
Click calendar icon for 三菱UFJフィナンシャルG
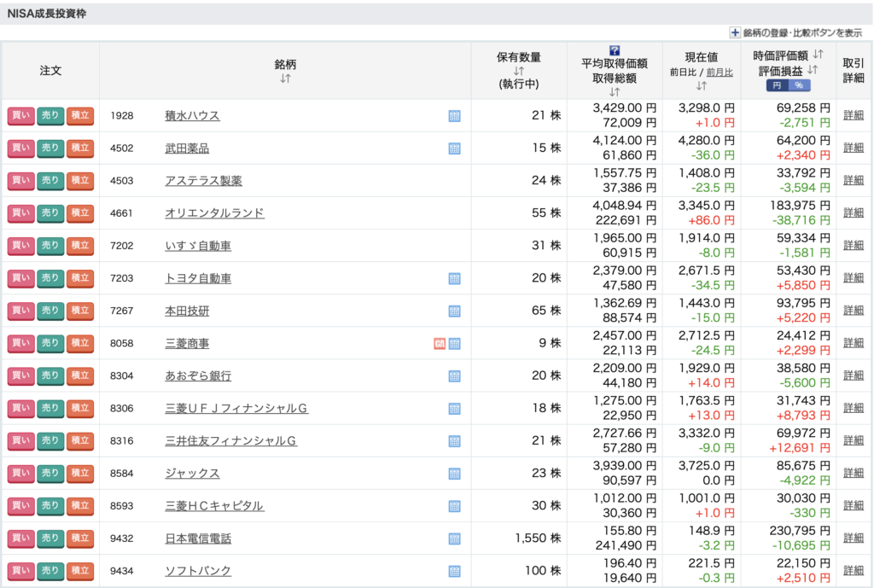454,409
